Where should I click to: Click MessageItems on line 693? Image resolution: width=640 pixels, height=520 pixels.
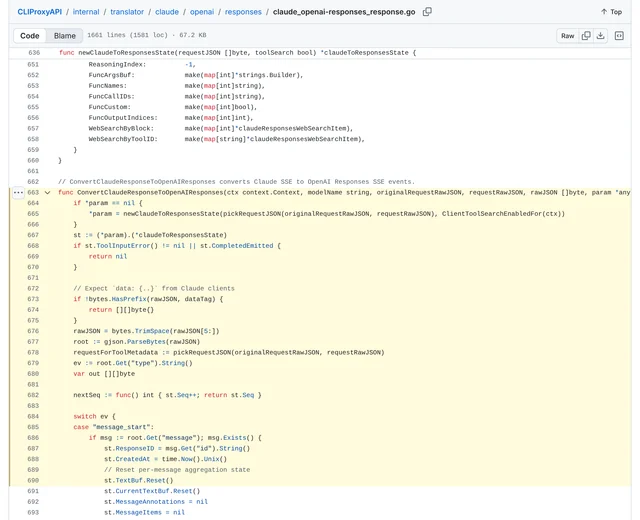coord(138,512)
